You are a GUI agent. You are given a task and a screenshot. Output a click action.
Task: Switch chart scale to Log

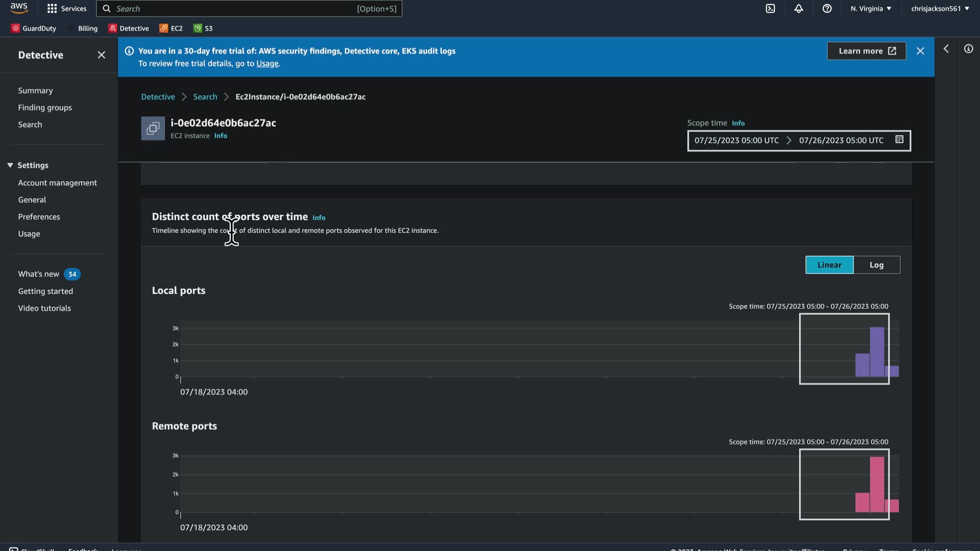pos(876,265)
